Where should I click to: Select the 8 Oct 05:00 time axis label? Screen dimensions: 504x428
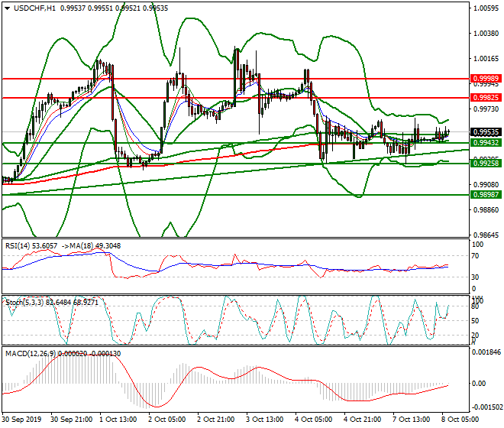pos(460,420)
